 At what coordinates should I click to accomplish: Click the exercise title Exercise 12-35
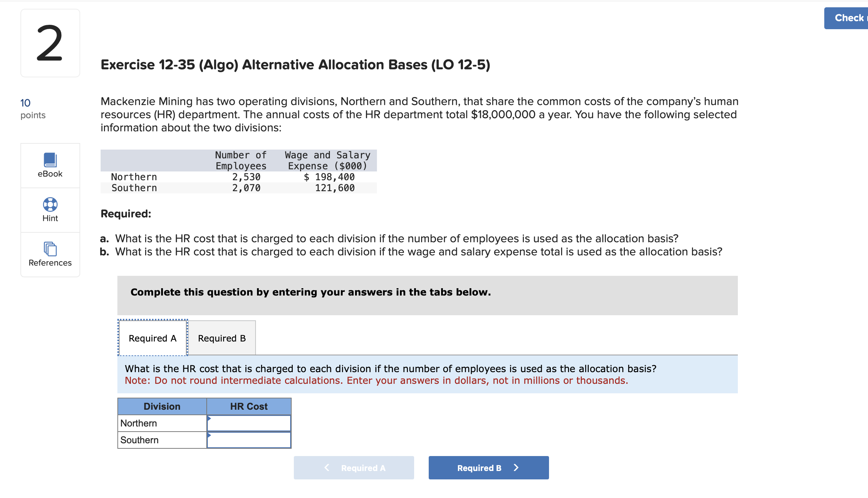(x=295, y=65)
